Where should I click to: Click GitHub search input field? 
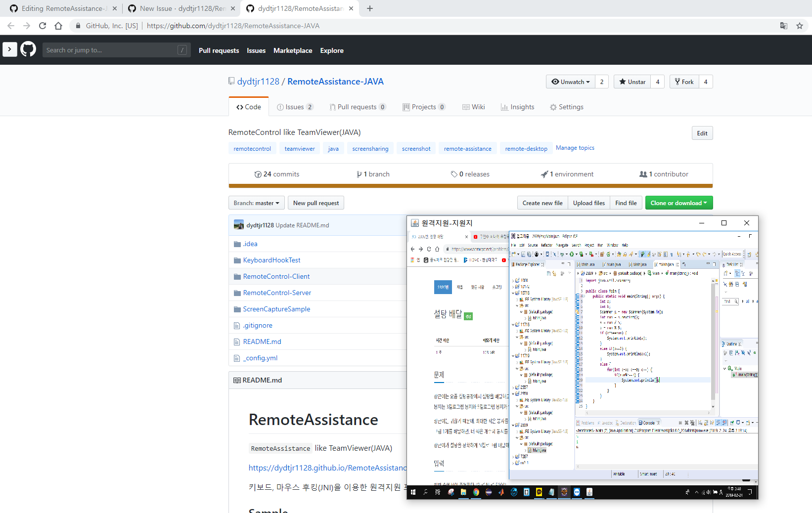pos(115,49)
